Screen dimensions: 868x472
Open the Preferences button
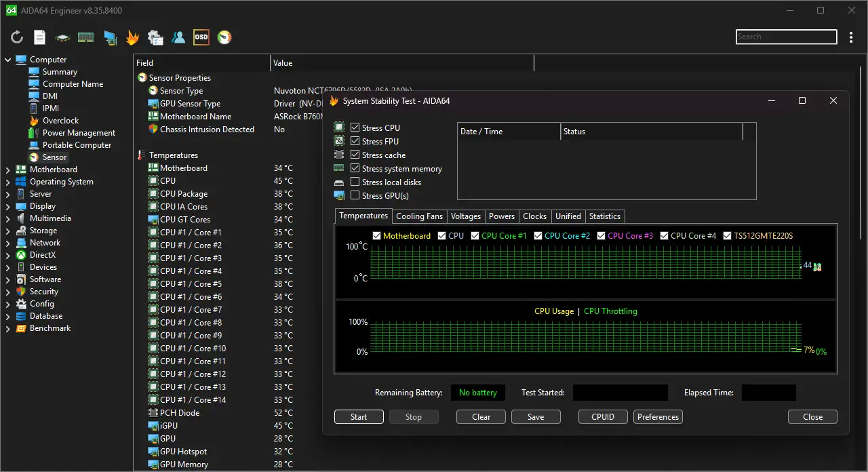coord(658,417)
